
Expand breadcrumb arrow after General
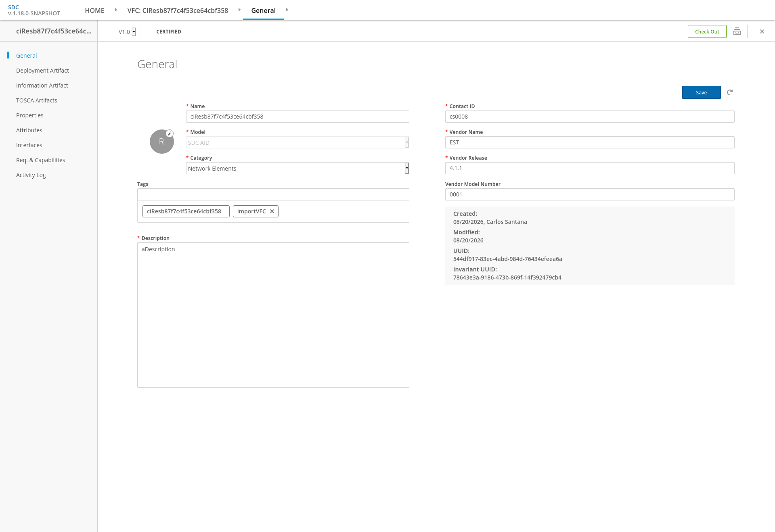287,10
